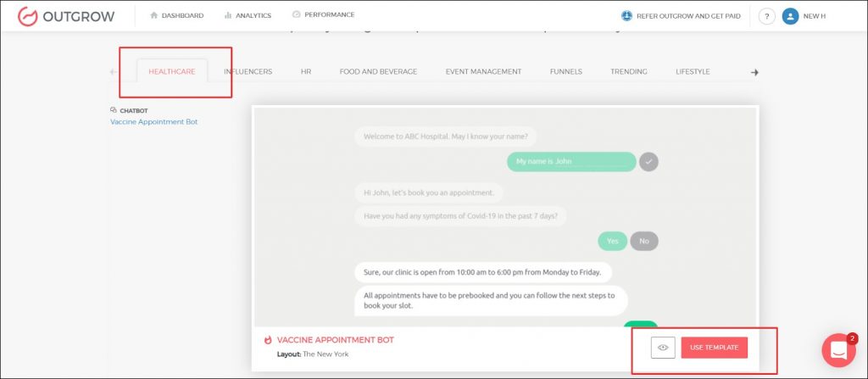This screenshot has width=868, height=379.
Task: Go to Dashboard in top navigation
Action: coord(176,15)
